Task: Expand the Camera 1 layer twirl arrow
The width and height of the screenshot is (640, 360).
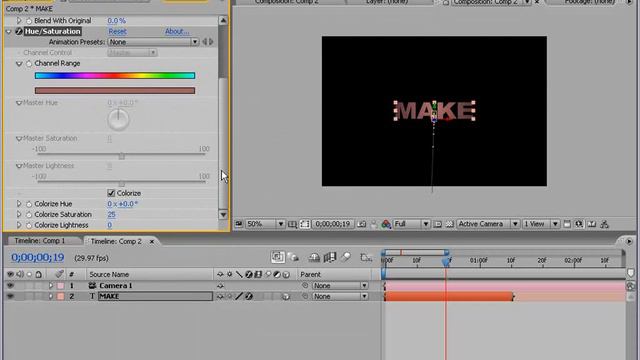Action: pos(51,286)
